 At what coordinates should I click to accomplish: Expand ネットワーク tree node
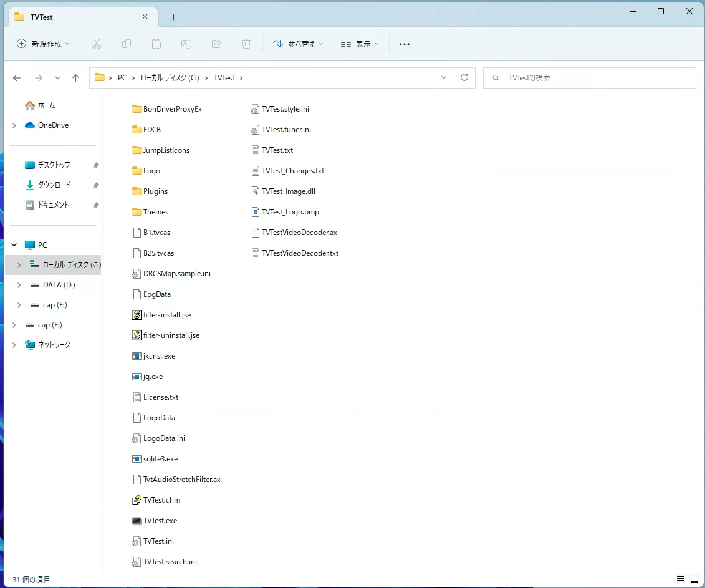click(14, 345)
